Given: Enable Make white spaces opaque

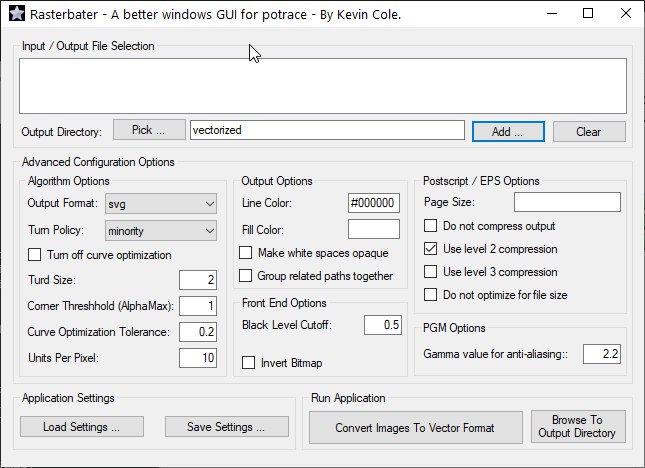Looking at the screenshot, I should pos(246,253).
